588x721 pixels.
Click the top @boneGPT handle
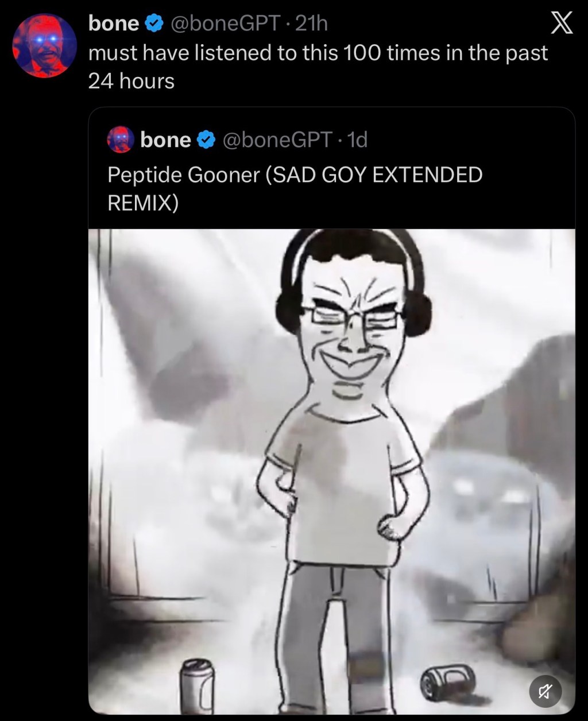[224, 24]
